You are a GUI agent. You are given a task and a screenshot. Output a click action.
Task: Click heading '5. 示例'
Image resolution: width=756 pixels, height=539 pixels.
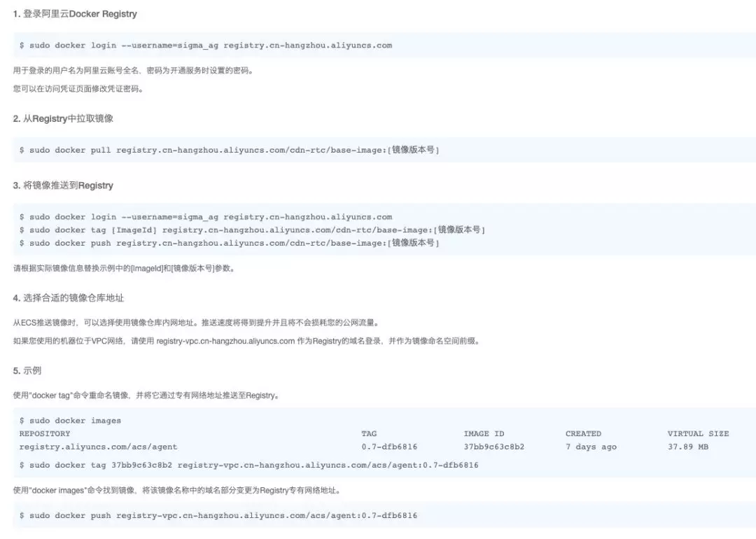pyautogui.click(x=27, y=371)
